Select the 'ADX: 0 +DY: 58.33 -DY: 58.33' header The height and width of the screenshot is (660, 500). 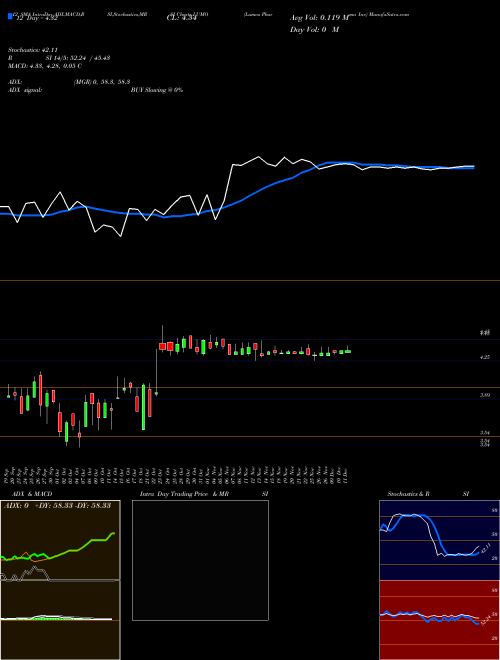[57, 505]
